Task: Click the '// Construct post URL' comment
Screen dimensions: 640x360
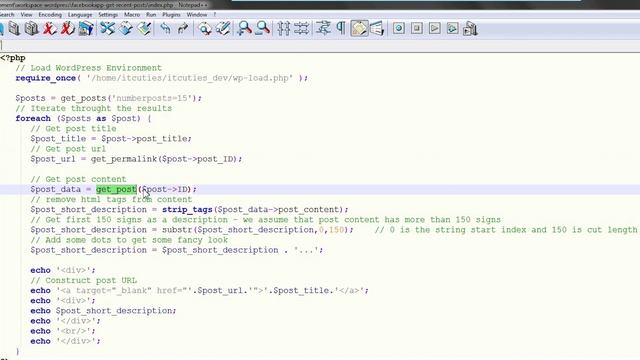Action: coord(84,280)
